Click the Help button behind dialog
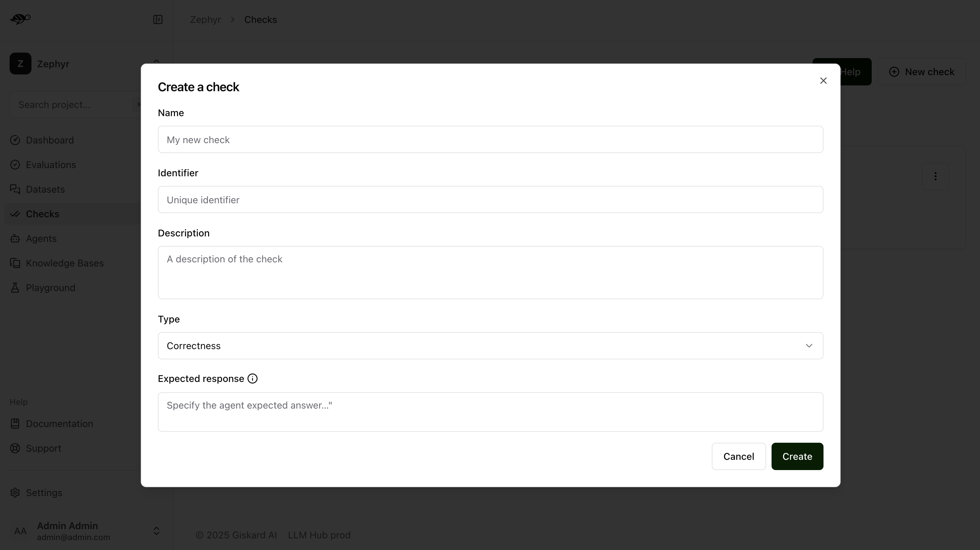This screenshot has height=550, width=980. [856, 72]
